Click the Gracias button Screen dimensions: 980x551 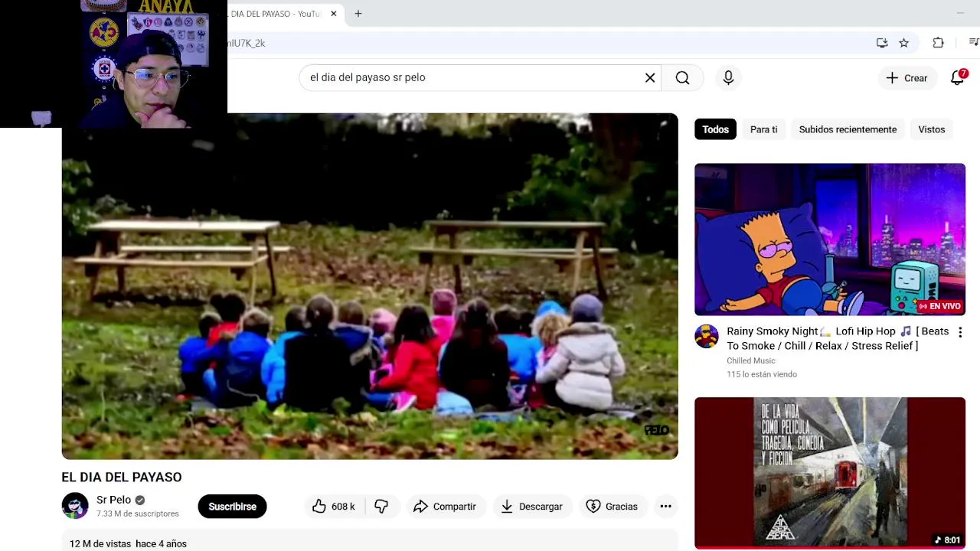612,507
